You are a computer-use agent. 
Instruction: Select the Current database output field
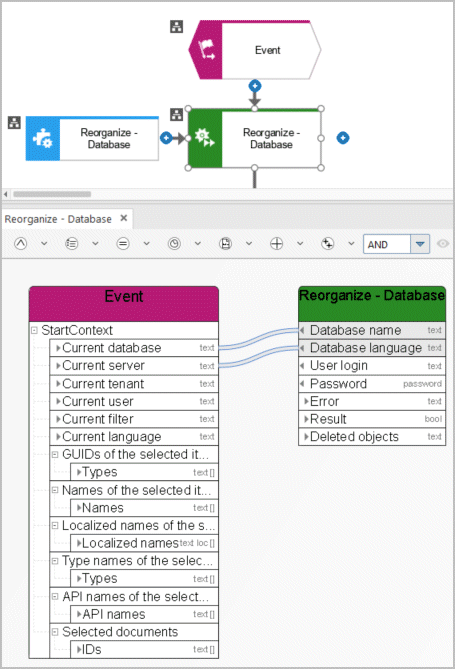(x=134, y=348)
